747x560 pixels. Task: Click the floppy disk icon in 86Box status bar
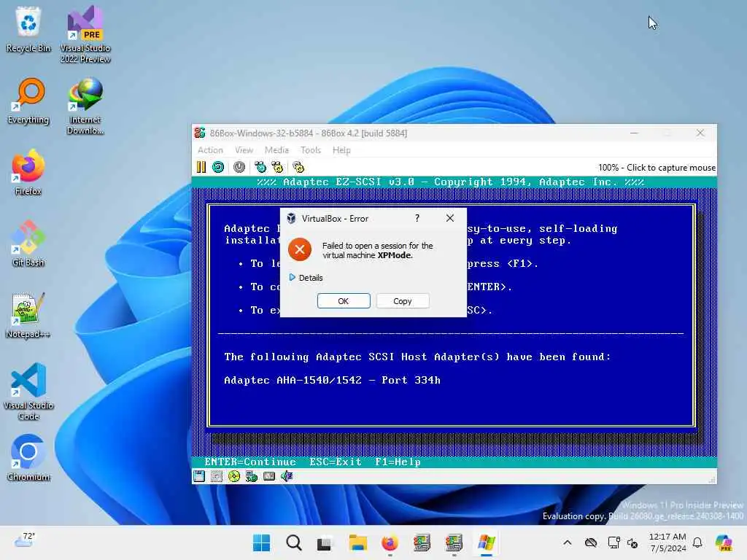point(199,476)
